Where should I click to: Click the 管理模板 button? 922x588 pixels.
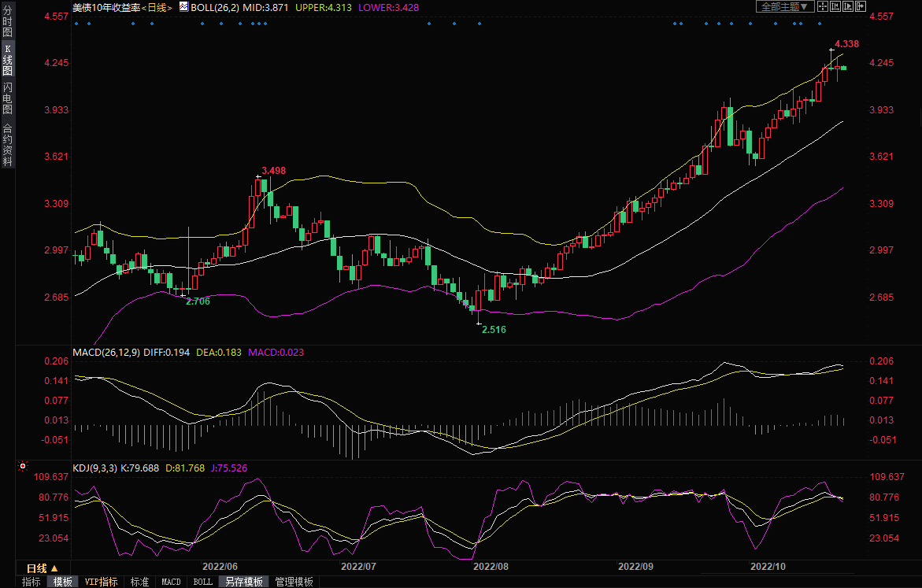[x=294, y=582]
